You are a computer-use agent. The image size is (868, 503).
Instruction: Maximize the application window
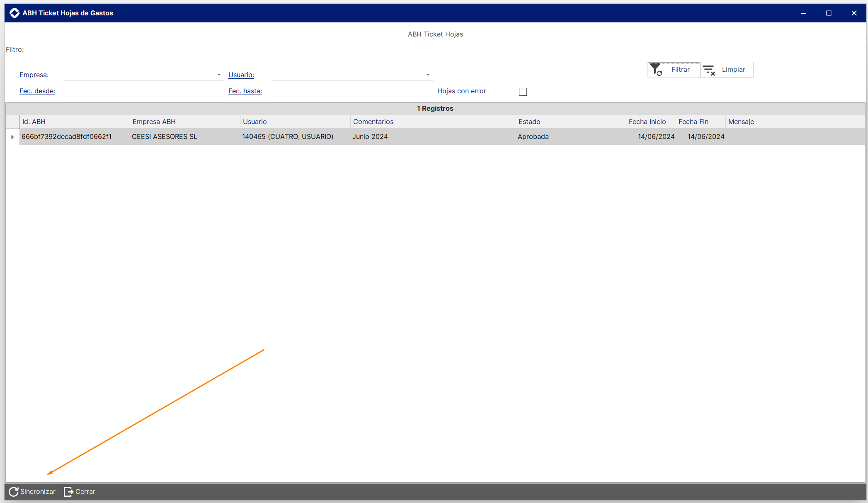[829, 13]
